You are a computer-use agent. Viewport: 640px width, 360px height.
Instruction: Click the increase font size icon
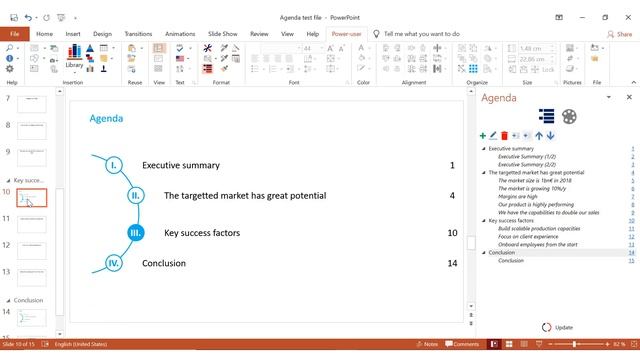pyautogui.click(x=330, y=48)
